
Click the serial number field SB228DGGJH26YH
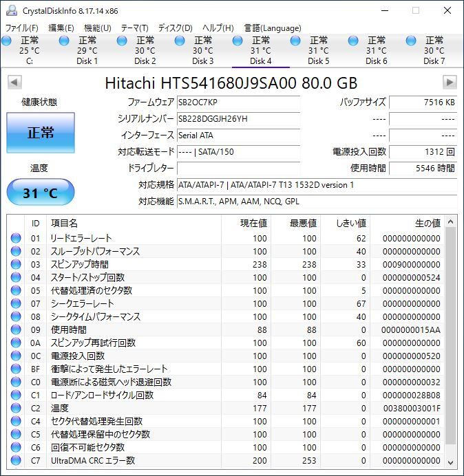pyautogui.click(x=238, y=119)
